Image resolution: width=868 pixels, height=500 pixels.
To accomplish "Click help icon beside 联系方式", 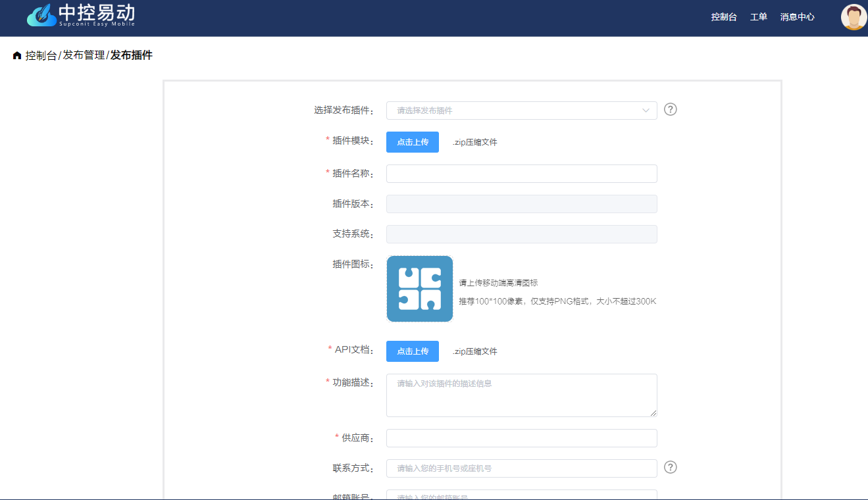I will point(670,467).
